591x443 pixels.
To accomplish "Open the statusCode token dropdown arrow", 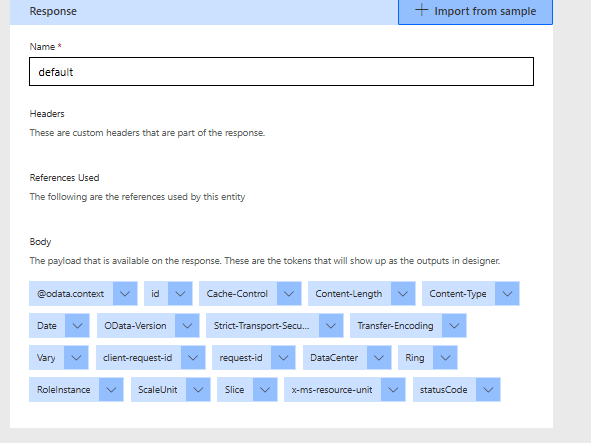I will (488, 390).
